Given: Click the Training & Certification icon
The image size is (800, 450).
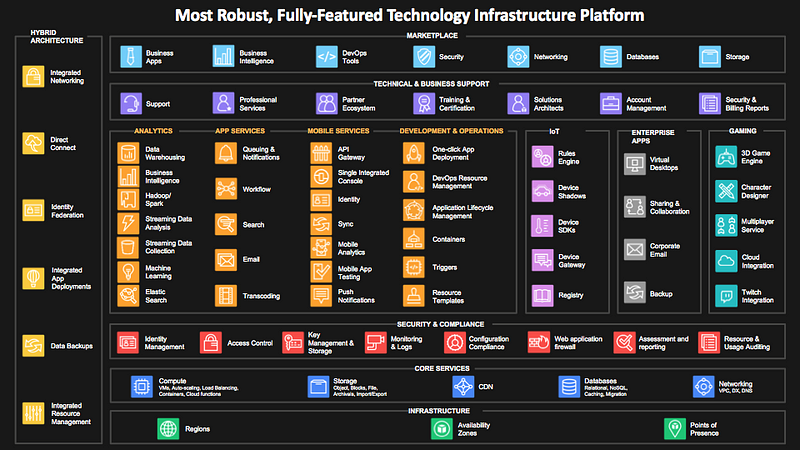Looking at the screenshot, I should tap(424, 104).
